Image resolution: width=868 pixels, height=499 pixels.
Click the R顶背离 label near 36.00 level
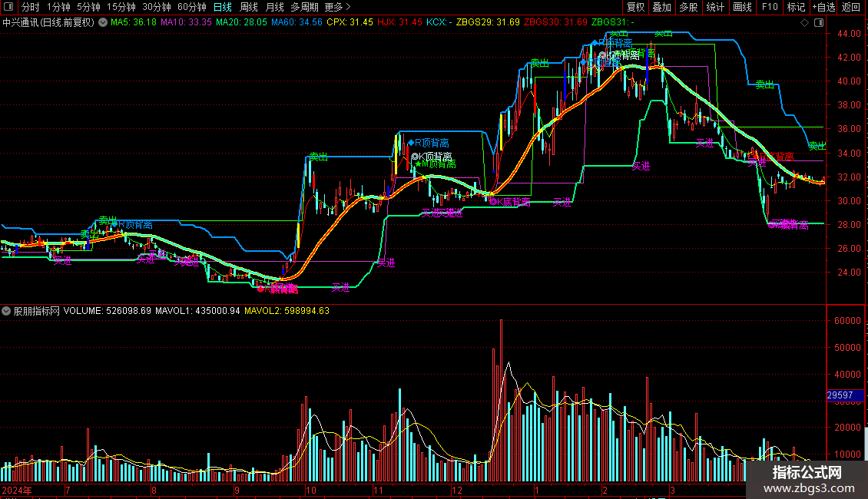(x=429, y=144)
